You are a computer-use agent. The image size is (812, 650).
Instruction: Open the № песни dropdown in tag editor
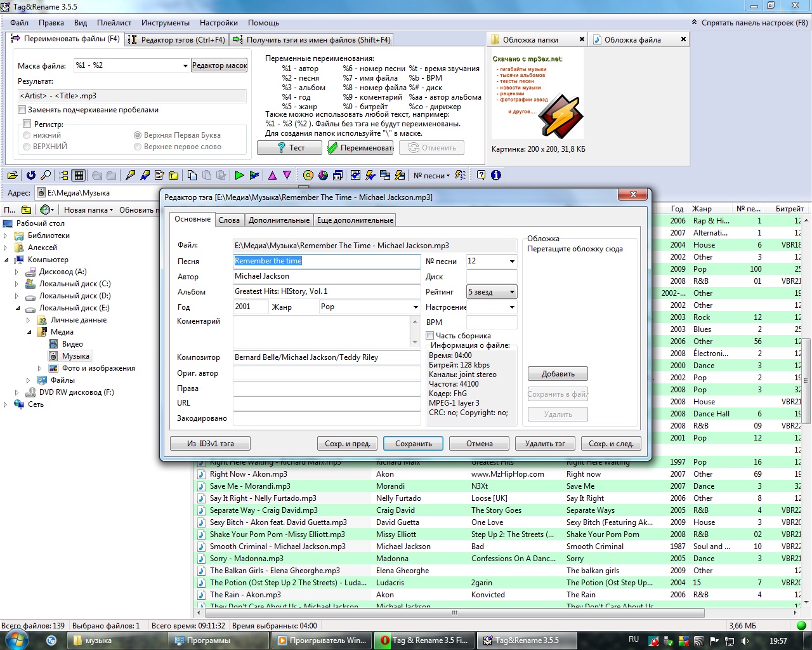tap(512, 261)
